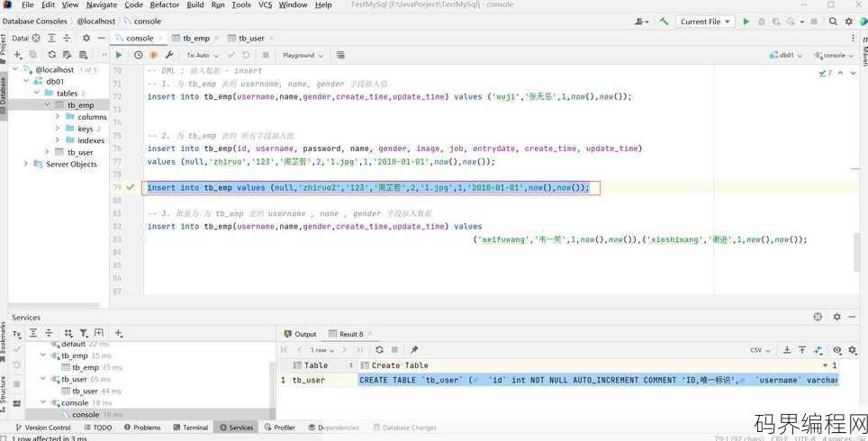Select the CREATE TABLE result cell
Viewport: 868px width, 441px height.
pos(598,380)
